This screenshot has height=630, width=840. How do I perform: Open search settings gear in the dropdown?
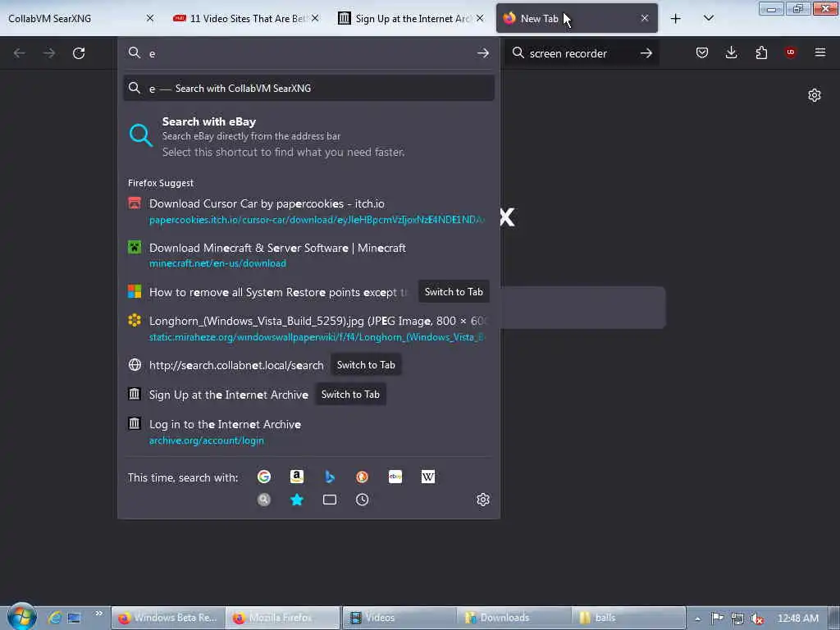tap(482, 500)
